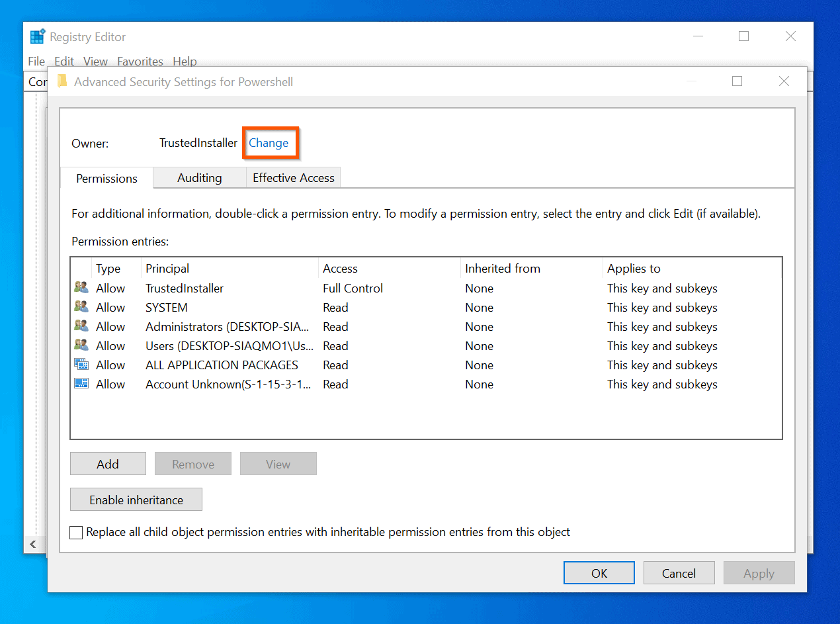Open the File menu in Registry Editor
840x624 pixels.
[36, 61]
